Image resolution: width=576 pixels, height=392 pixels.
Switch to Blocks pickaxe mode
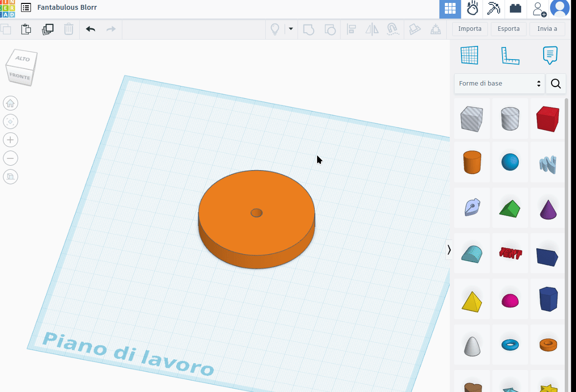coord(494,9)
